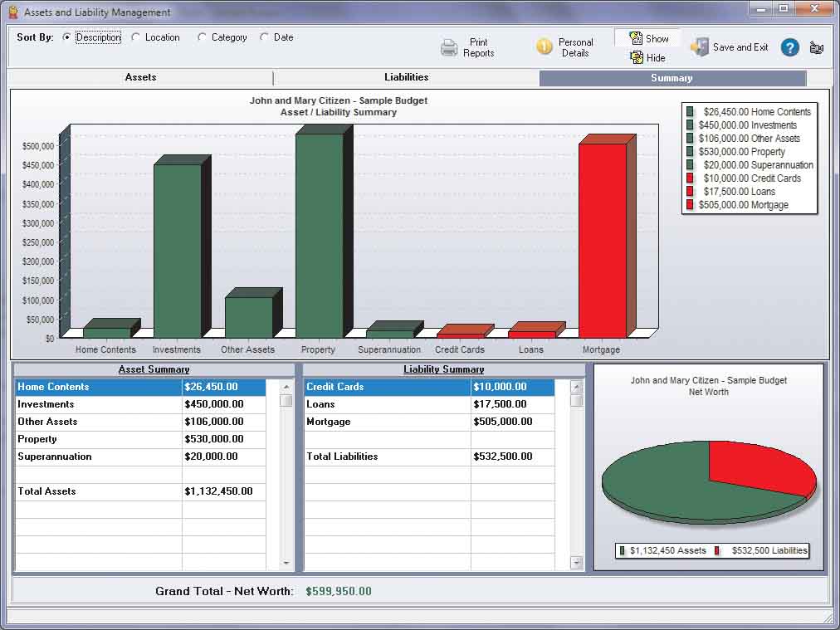Click Credit Cards legend red swatch

690,178
